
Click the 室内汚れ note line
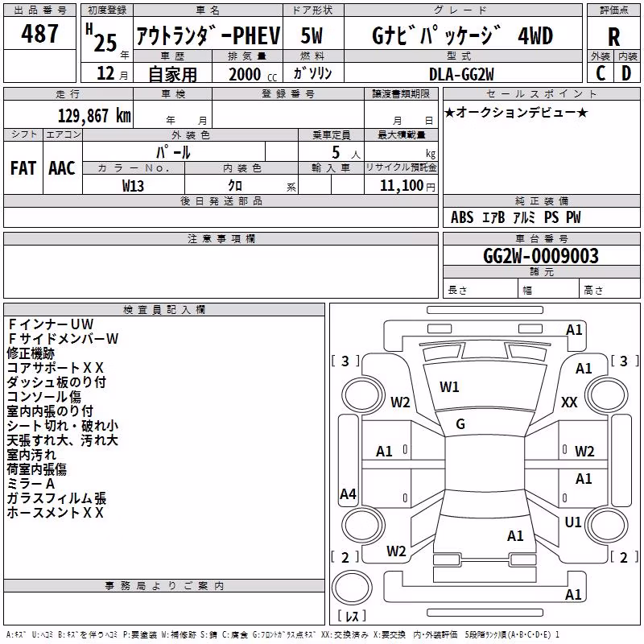31,455
